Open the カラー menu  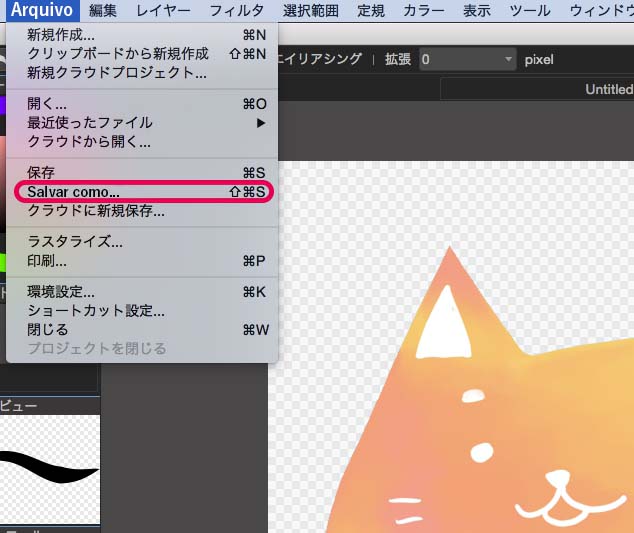(x=424, y=11)
